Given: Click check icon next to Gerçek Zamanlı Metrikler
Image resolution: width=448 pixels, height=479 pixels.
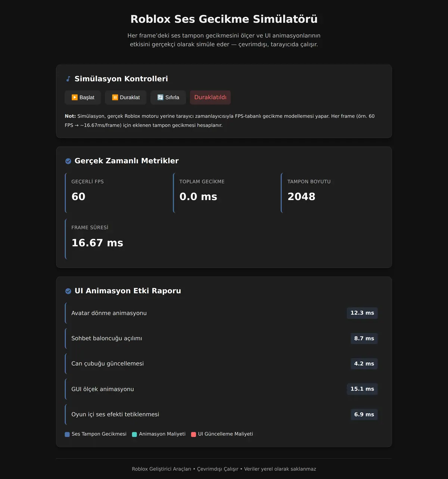Looking at the screenshot, I should 68,161.
